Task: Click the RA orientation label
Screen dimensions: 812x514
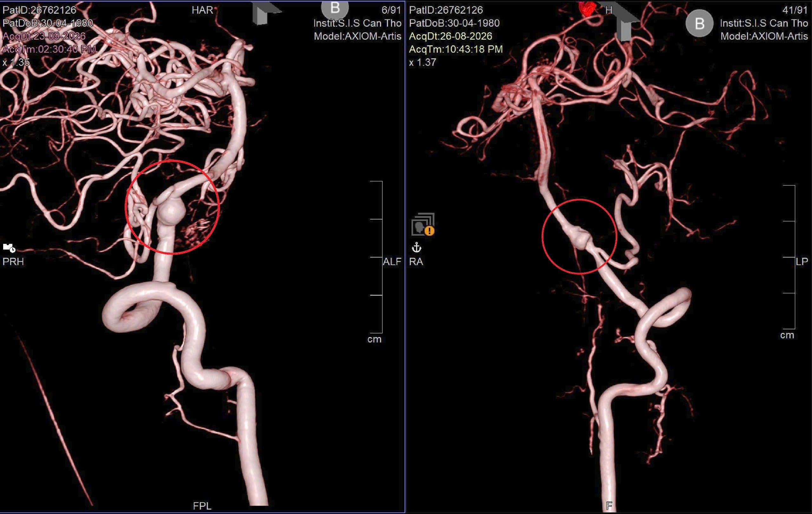Action: click(416, 262)
